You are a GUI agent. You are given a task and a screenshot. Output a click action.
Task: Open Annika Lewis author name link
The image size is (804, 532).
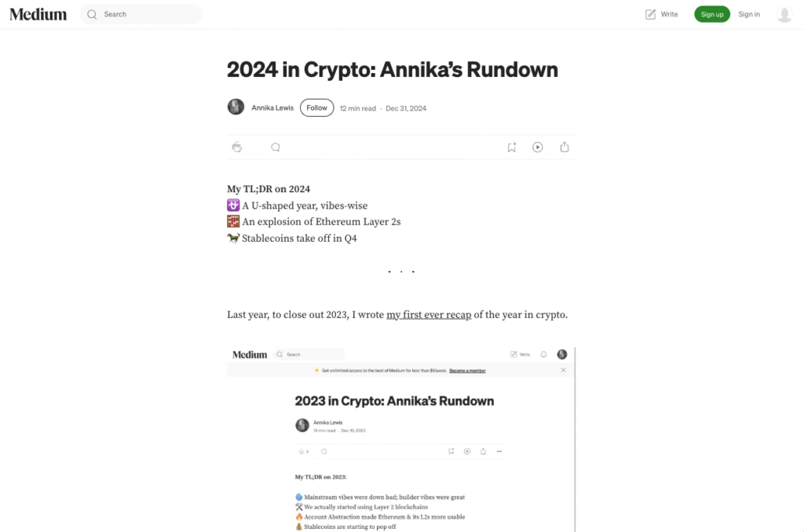coord(272,107)
